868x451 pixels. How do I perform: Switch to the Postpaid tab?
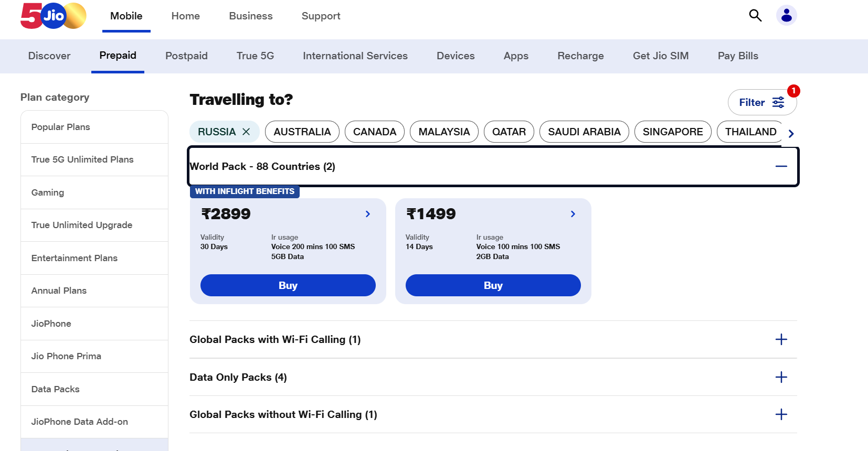[186, 56]
